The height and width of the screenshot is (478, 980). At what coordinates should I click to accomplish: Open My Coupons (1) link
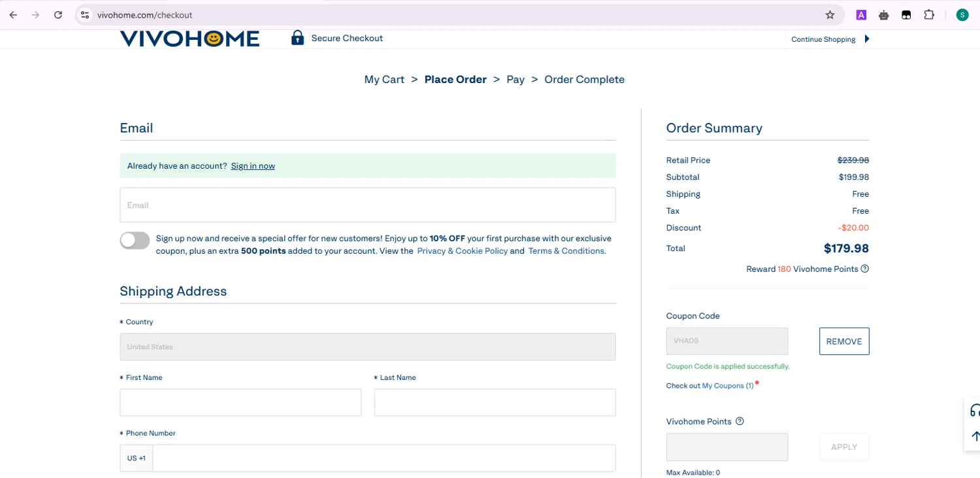pos(728,386)
